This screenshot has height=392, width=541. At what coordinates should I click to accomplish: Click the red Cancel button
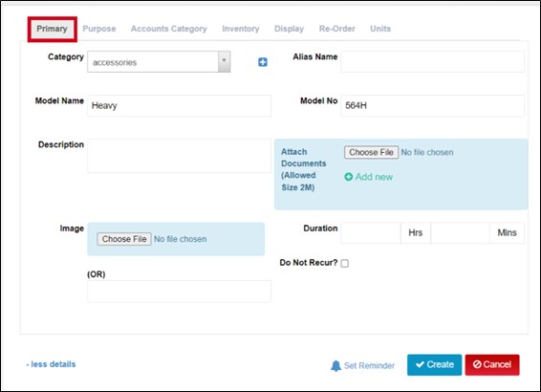point(492,364)
